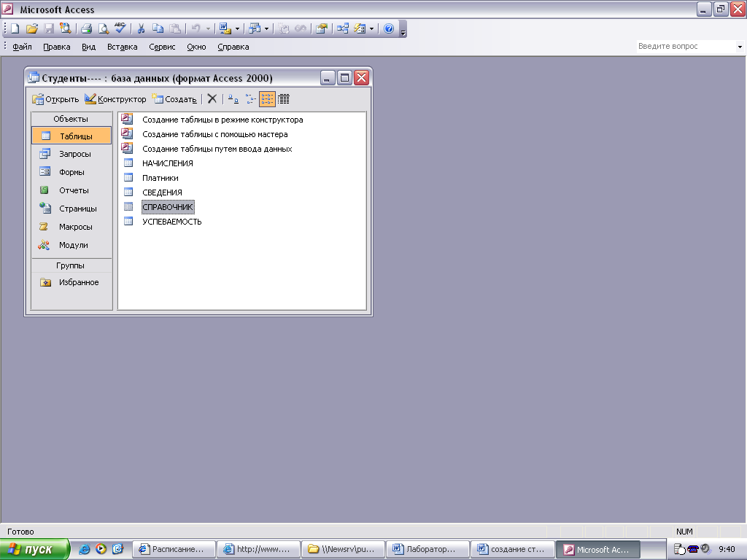Select Отчеты in Objects pane
The height and width of the screenshot is (560, 747).
click(x=71, y=190)
